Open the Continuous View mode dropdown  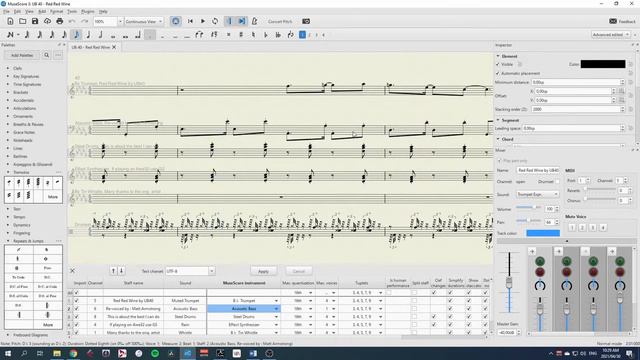144,21
